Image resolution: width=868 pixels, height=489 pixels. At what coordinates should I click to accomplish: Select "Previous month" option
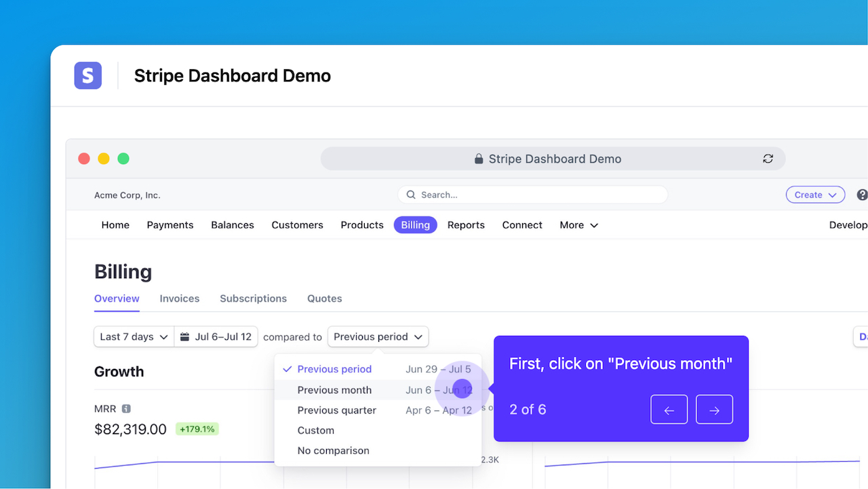point(378,390)
